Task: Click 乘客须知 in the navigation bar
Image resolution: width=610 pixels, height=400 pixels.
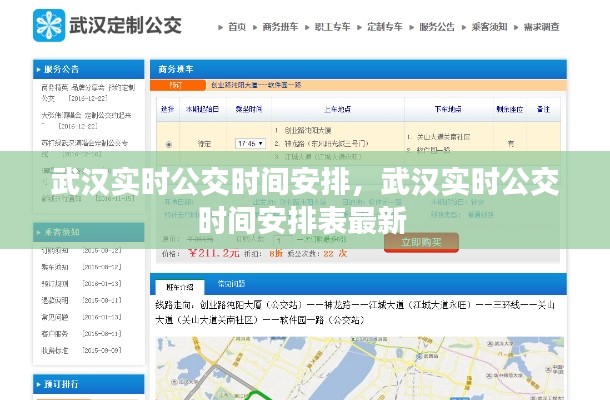Action: [x=491, y=26]
